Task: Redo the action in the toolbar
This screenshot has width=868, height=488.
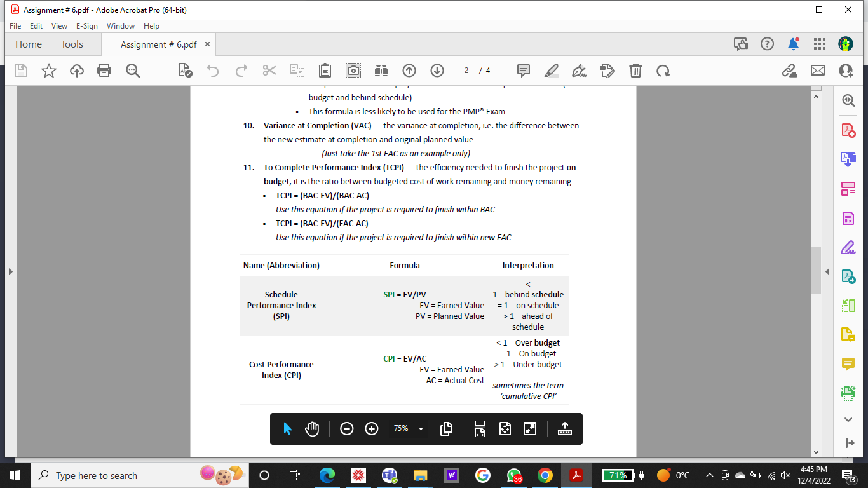Action: tap(241, 71)
